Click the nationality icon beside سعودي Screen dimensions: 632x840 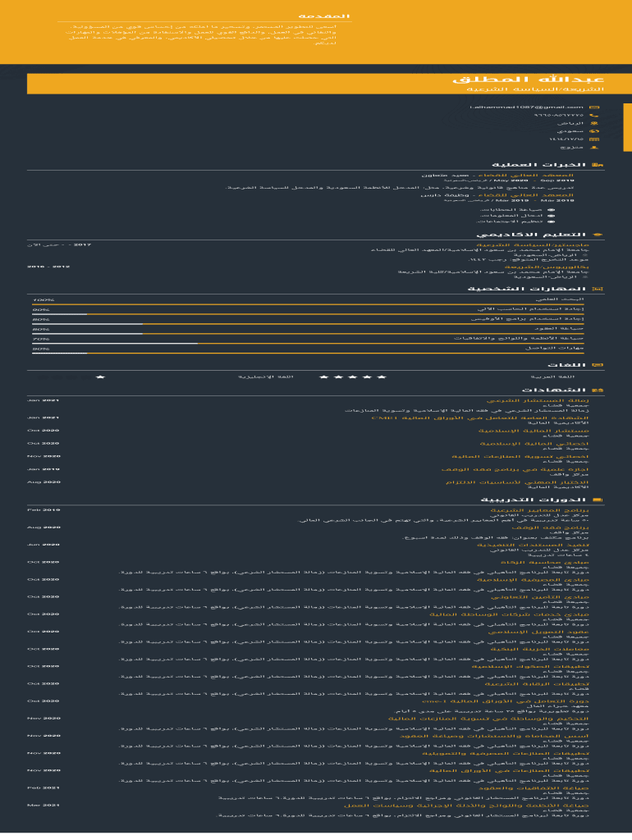tap(594, 132)
